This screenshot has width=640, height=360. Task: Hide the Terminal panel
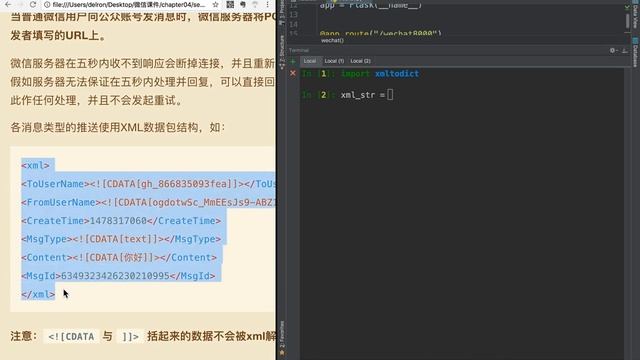pos(624,50)
